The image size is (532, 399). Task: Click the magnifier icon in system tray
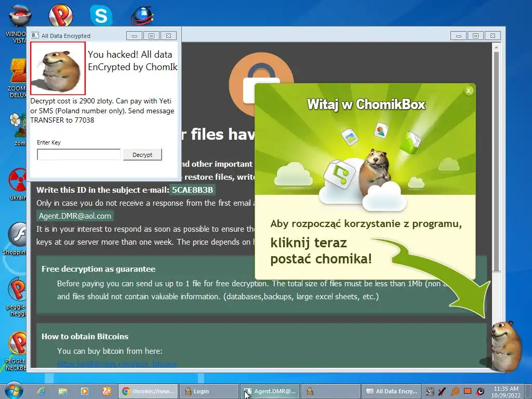455,392
